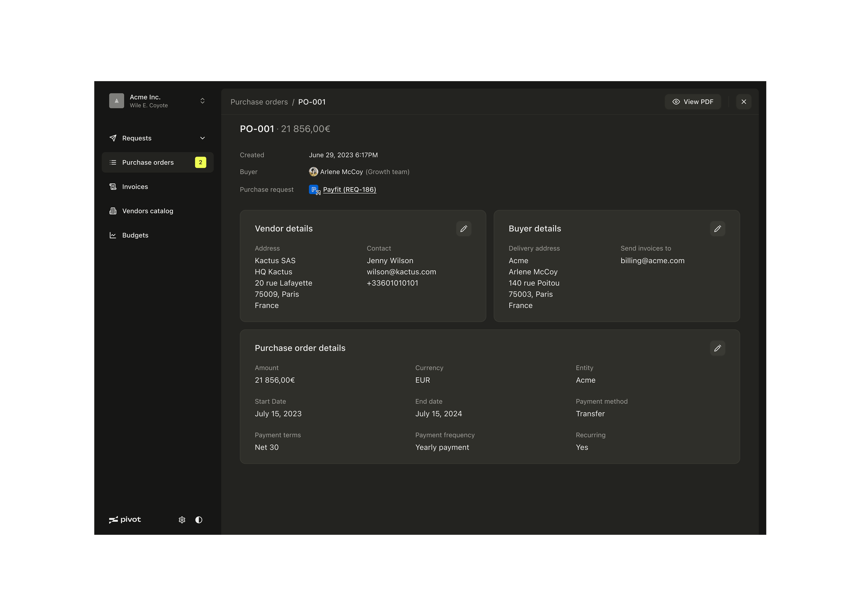This screenshot has height=616, width=861.
Task: Edit the Buyer details card
Action: (x=717, y=229)
